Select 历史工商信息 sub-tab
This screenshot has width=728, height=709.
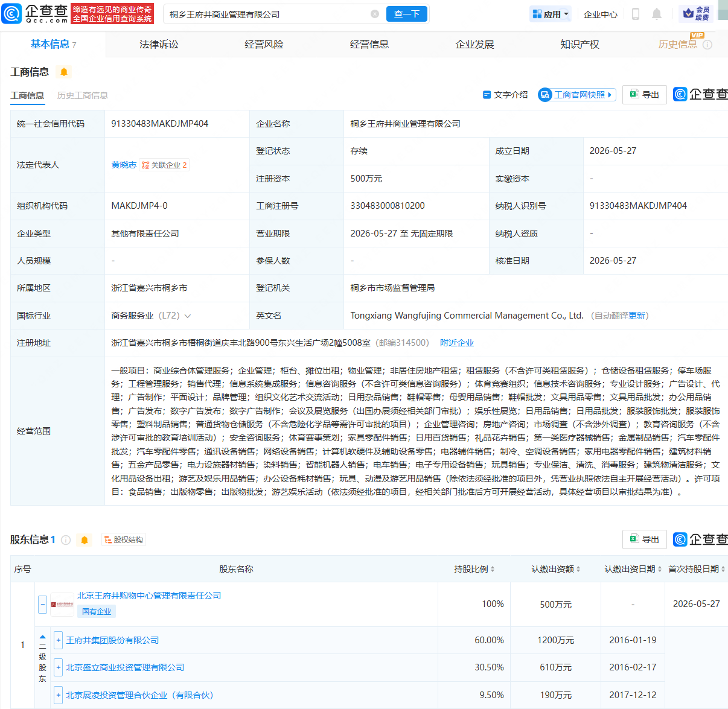[83, 95]
